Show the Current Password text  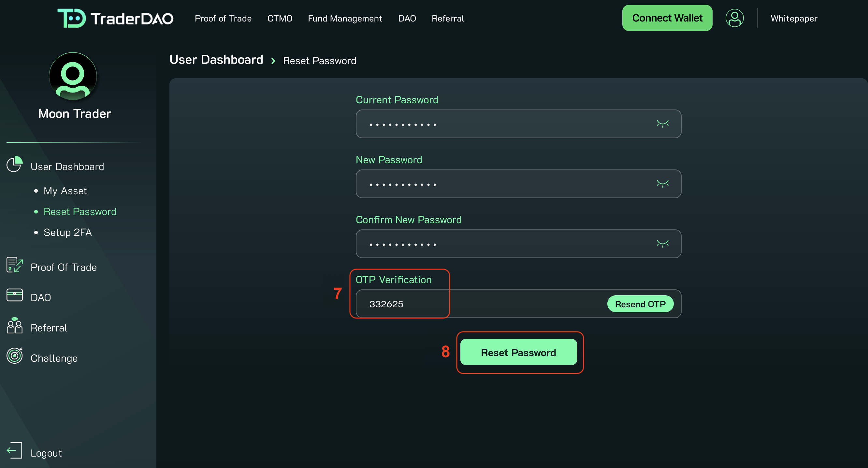(662, 124)
